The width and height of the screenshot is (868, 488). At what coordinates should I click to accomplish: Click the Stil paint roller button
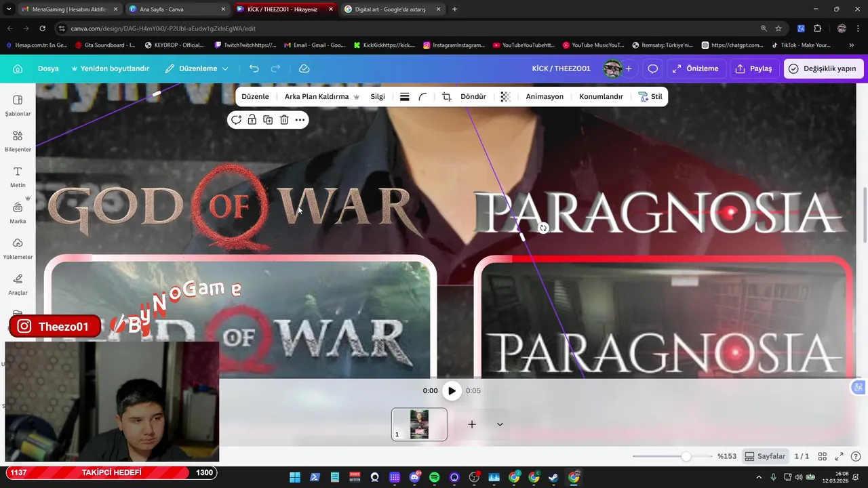click(x=650, y=96)
